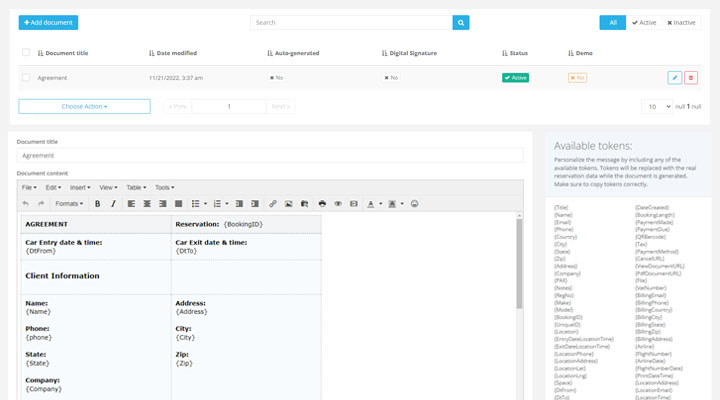Justify the text
720x400 pixels.
tap(179, 203)
